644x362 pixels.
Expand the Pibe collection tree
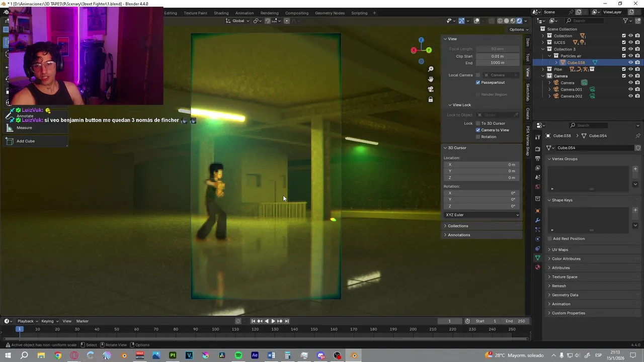543,69
